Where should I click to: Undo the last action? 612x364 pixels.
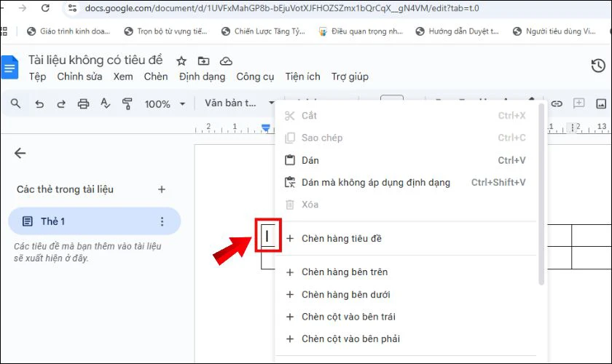coord(39,104)
